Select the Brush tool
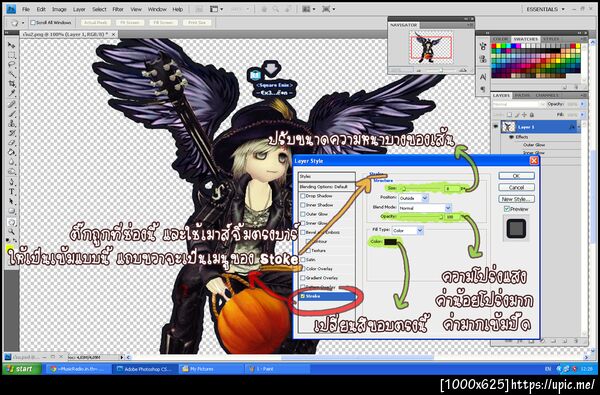600x395 pixels. [x=12, y=114]
